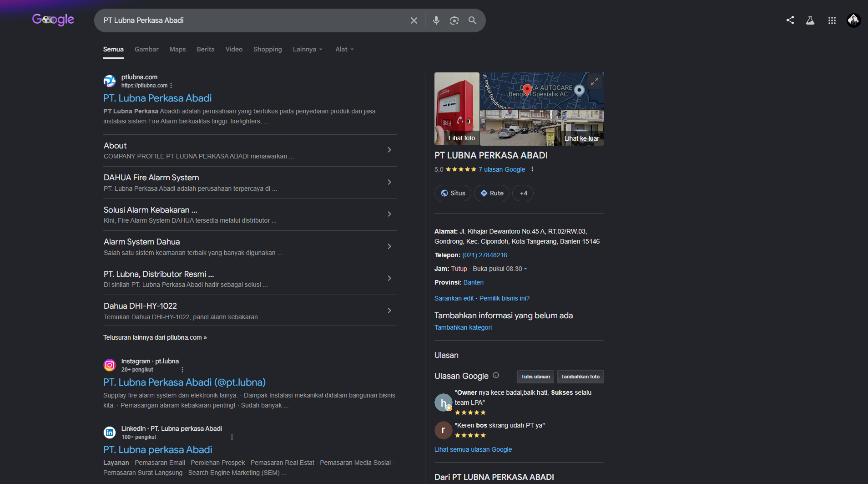
Task: Expand opening hours 'Buka pukul 08.30'
Action: coord(500,269)
